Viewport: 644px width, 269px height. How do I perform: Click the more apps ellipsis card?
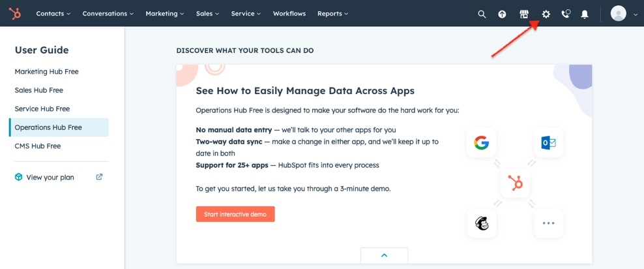[548, 223]
